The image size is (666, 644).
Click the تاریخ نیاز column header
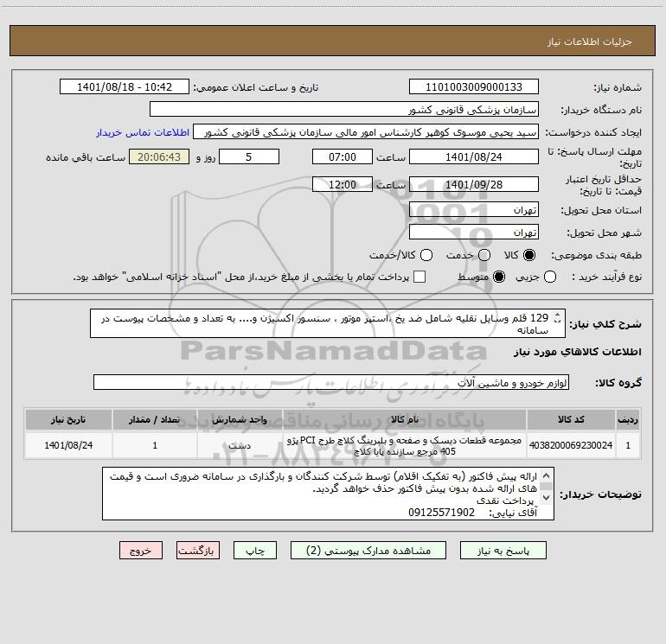click(x=68, y=420)
